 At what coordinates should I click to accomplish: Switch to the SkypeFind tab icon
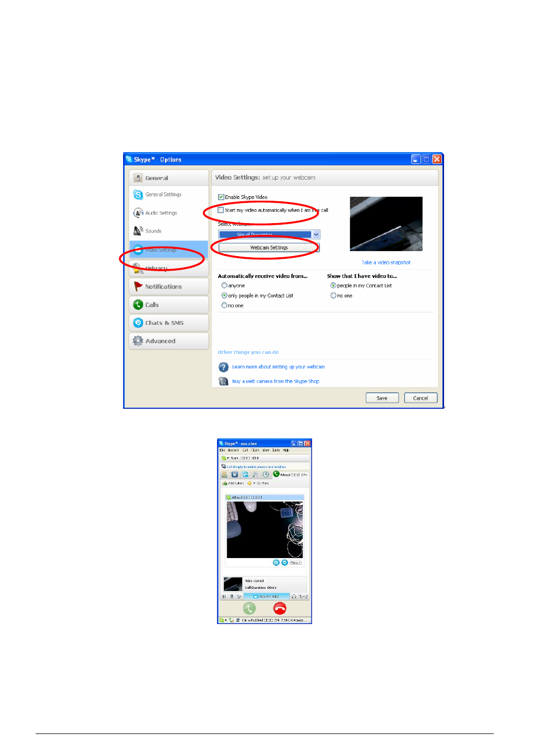coord(256,474)
